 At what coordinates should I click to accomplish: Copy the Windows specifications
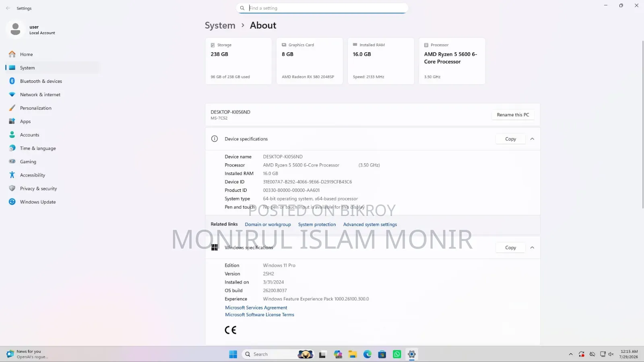pos(510,248)
